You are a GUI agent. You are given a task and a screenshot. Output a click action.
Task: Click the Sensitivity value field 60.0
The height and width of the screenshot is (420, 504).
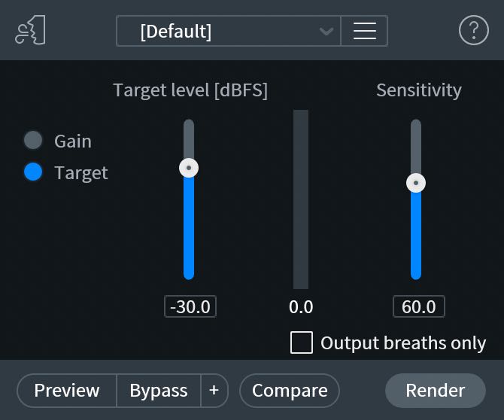418,306
